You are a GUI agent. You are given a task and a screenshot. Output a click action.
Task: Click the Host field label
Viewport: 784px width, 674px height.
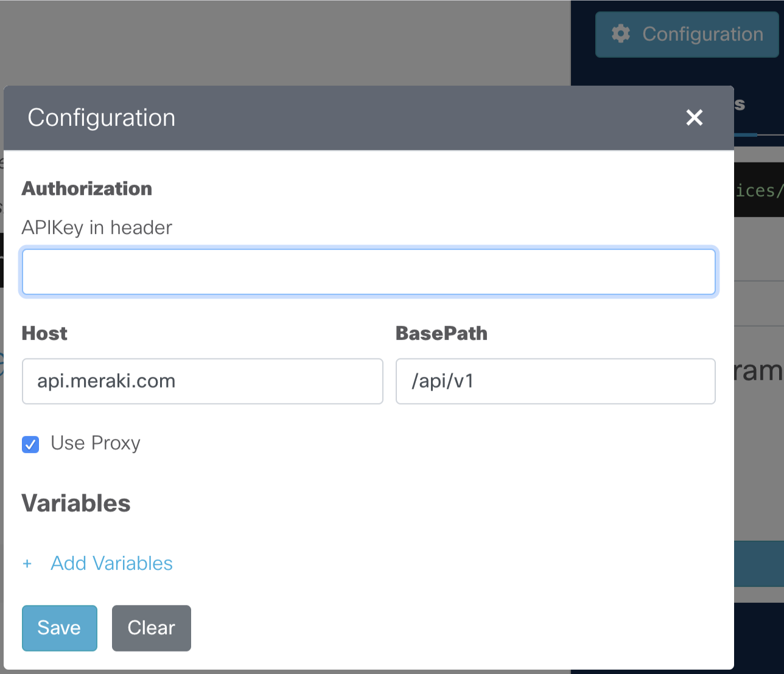click(x=44, y=333)
